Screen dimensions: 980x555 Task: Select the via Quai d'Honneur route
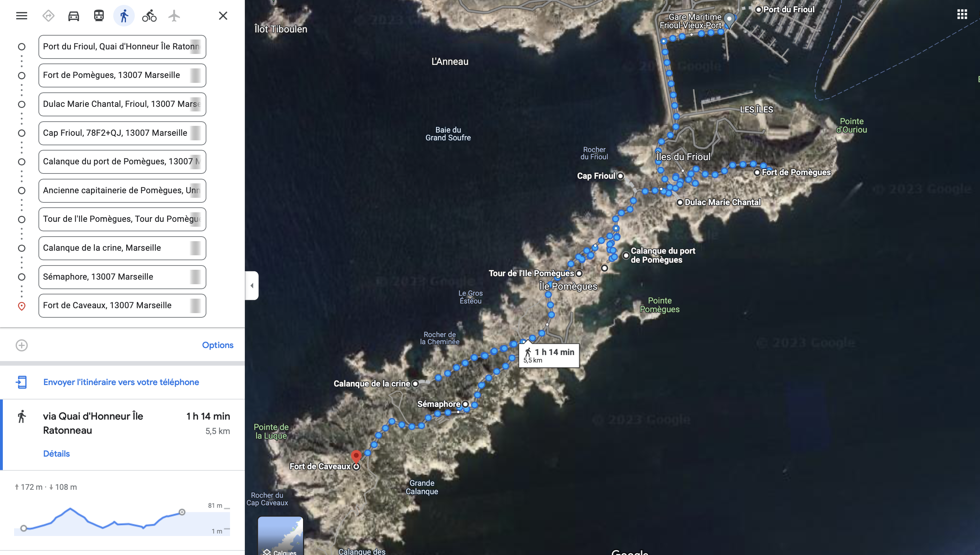(122, 435)
